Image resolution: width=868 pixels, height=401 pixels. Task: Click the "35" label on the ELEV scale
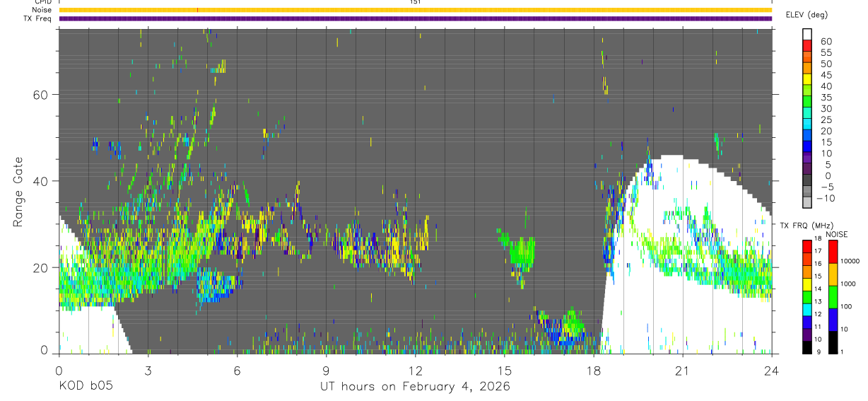[x=826, y=98]
